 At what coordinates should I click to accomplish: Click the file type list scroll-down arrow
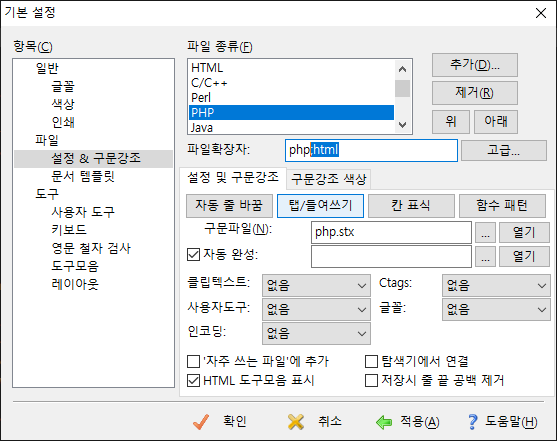(x=402, y=125)
